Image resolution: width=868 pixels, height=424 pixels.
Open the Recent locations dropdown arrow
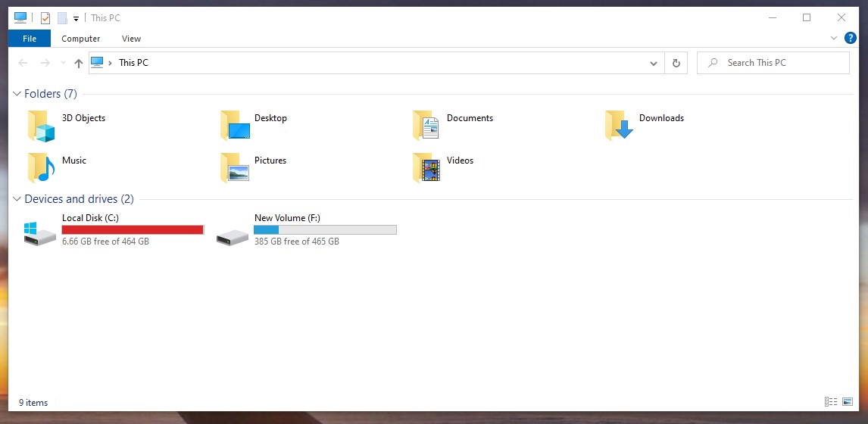click(x=63, y=63)
